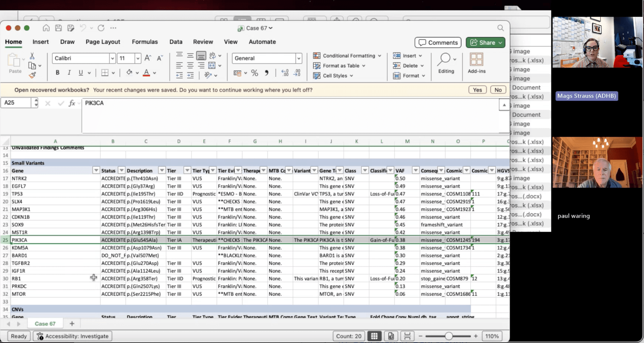Click the Undo arrow icon
Image resolution: width=644 pixels, height=343 pixels.
tap(83, 28)
